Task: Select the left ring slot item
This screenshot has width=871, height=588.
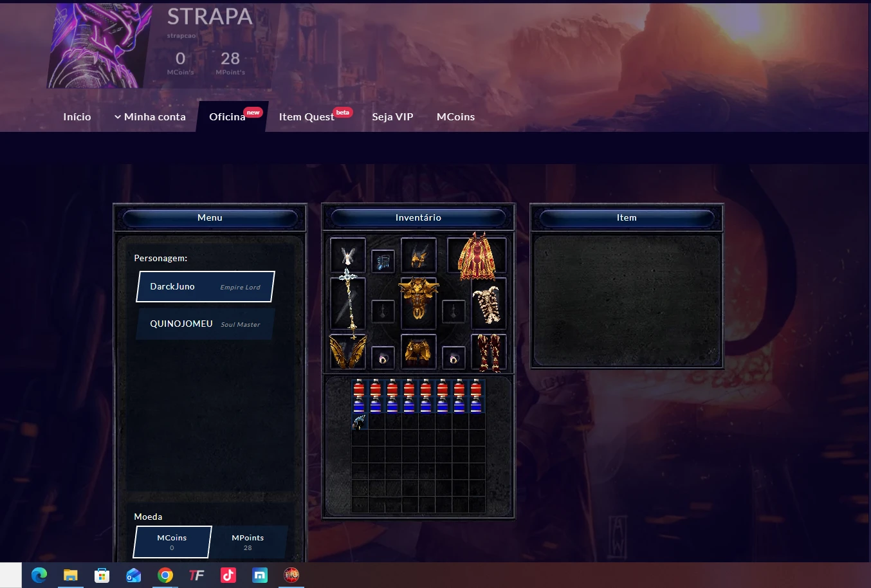Action: point(383,358)
